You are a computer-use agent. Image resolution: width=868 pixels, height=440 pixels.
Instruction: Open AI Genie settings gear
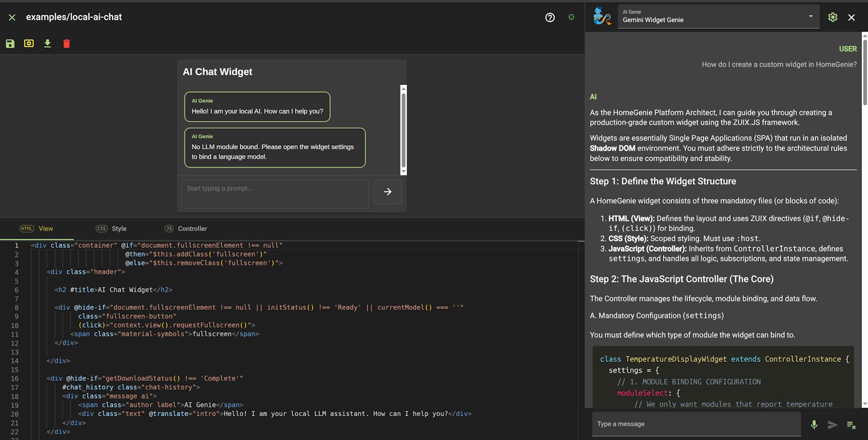(832, 17)
